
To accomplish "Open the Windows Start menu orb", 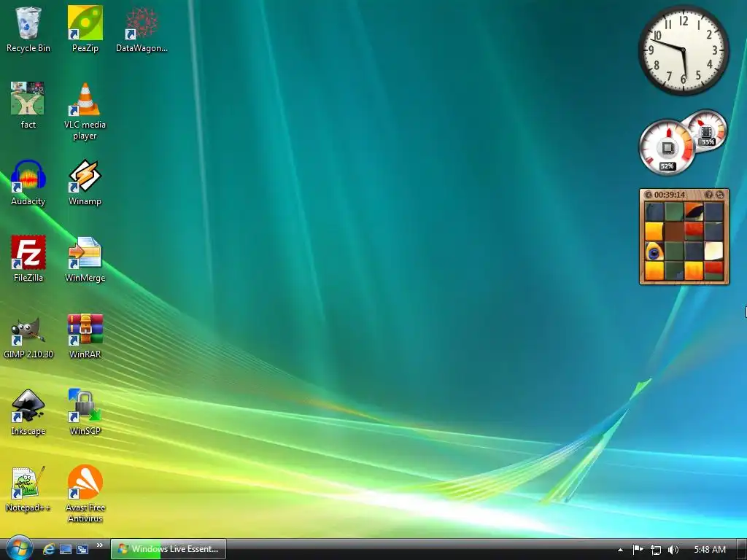I will click(x=19, y=548).
